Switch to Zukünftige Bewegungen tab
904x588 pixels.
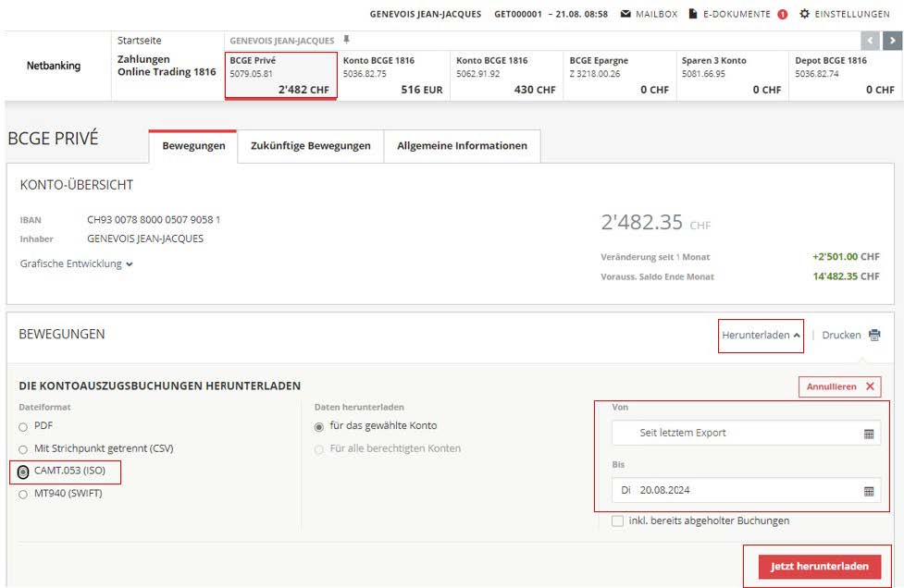pyautogui.click(x=310, y=146)
